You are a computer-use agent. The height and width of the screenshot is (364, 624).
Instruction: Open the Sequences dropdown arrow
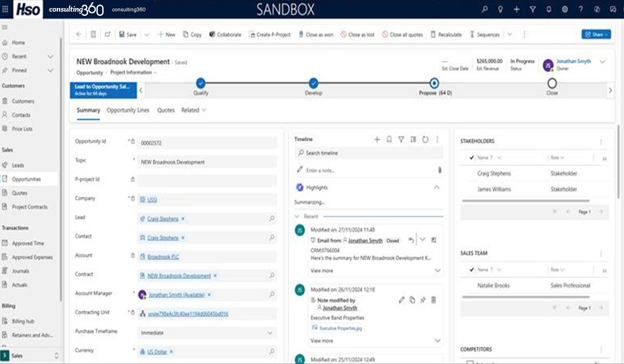[x=510, y=34]
